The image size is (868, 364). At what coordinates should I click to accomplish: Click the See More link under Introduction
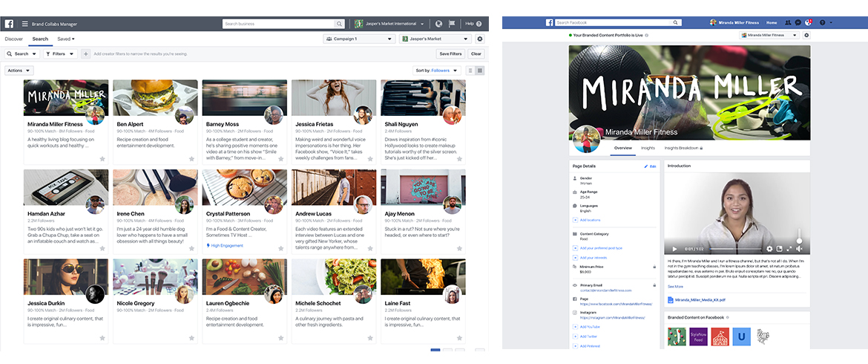(x=675, y=287)
